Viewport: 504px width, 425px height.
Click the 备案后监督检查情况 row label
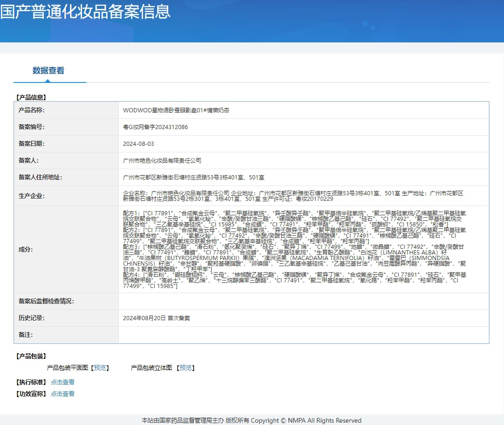pyautogui.click(x=46, y=302)
